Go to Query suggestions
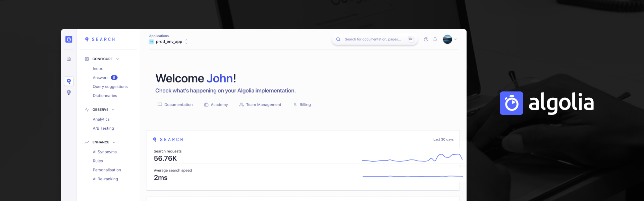 (110, 87)
